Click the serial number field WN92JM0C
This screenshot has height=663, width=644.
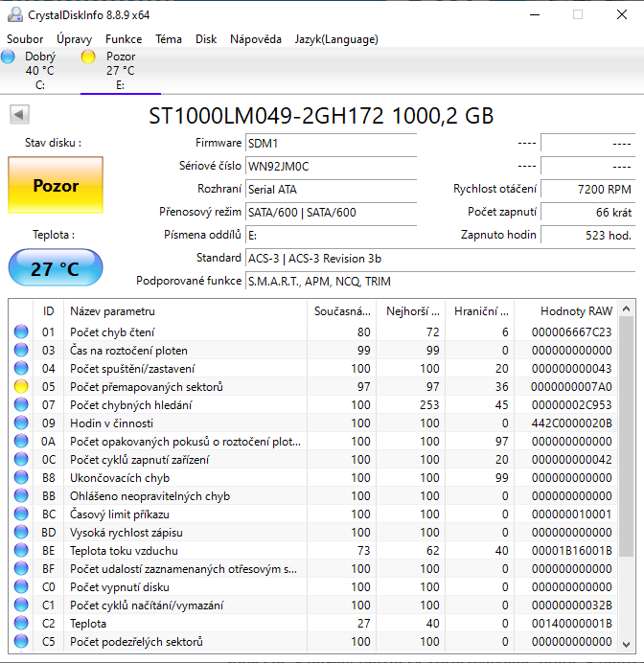tap(330, 166)
